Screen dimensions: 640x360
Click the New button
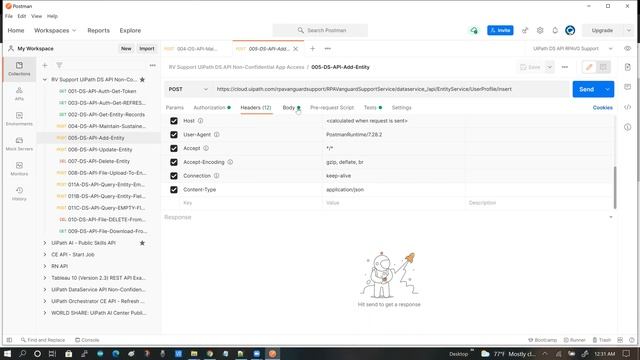pos(126,49)
